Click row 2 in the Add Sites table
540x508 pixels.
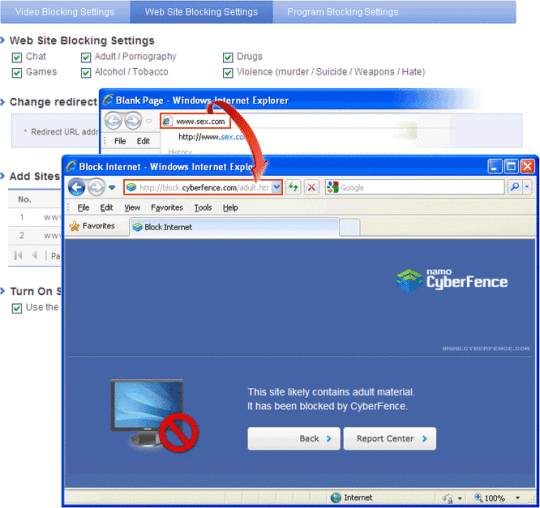point(35,236)
